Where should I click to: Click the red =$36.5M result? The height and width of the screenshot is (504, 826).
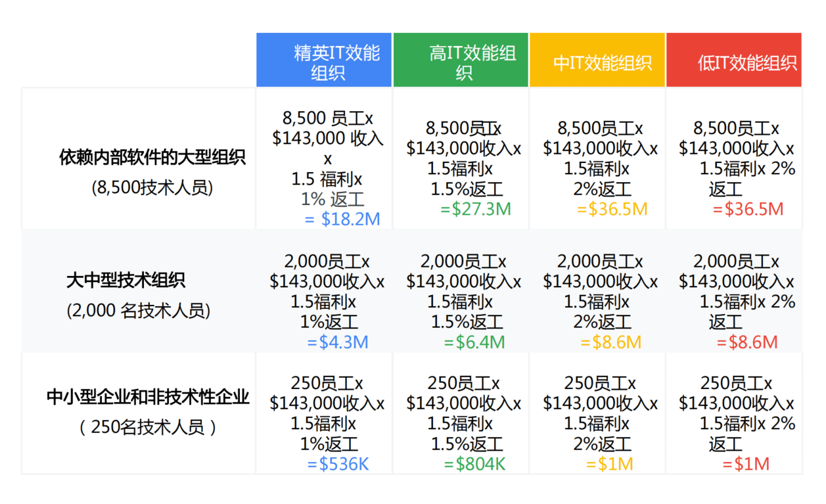(748, 209)
